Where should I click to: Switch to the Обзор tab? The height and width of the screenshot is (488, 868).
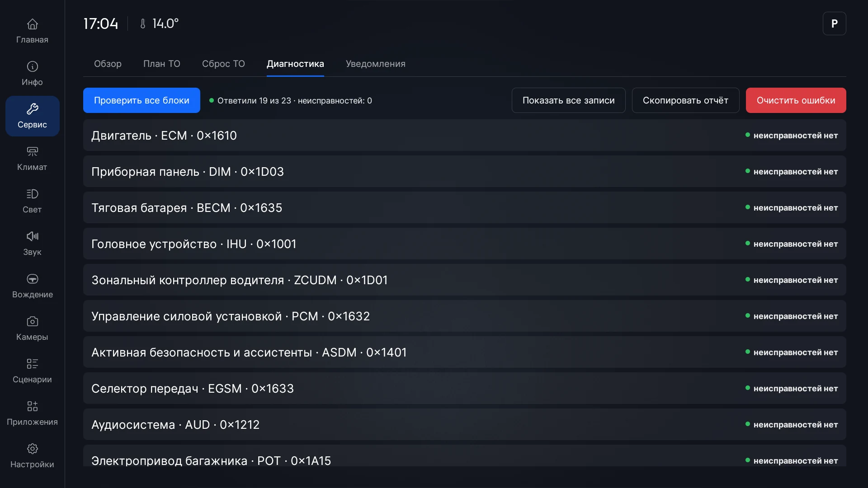pyautogui.click(x=108, y=64)
